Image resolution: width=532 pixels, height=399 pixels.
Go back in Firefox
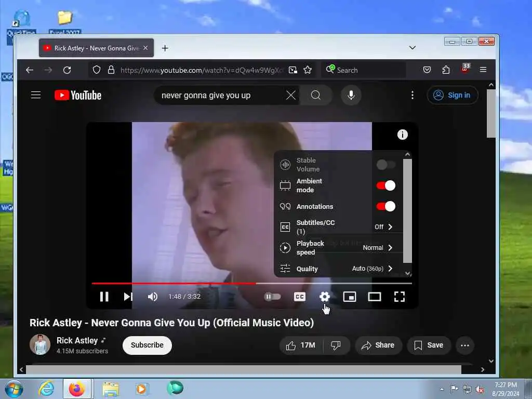(30, 70)
